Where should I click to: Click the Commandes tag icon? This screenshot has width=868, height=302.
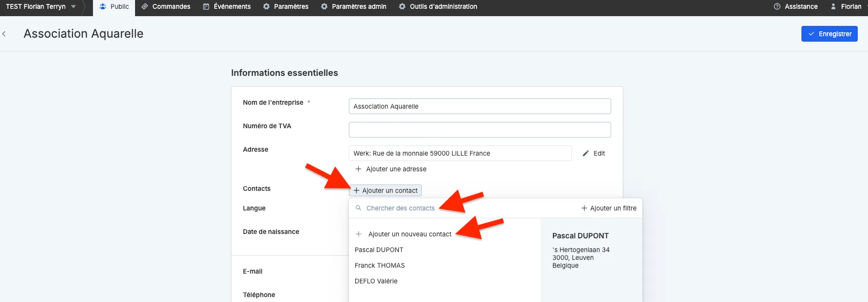(144, 6)
